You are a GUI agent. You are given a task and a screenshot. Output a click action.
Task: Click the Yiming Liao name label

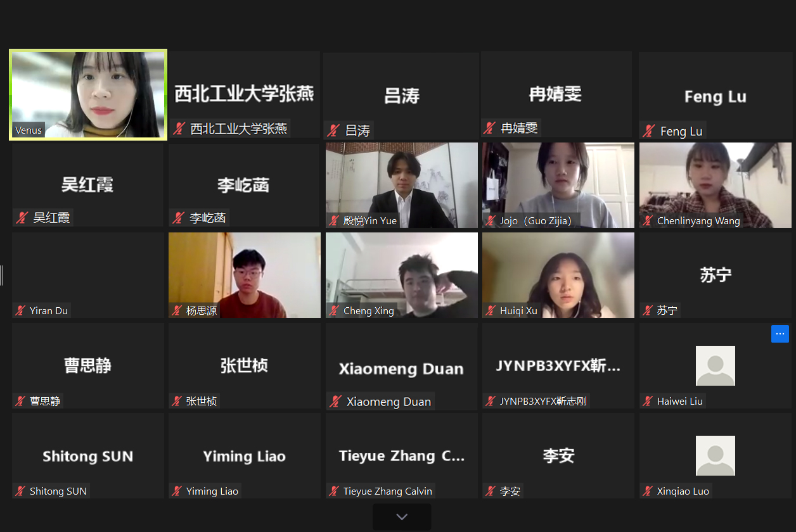[x=212, y=491]
